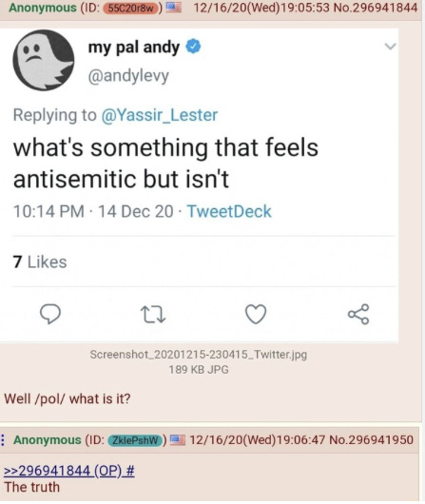Click the ghost profile avatar
Image resolution: width=425 pixels, height=504 pixels.
[x=44, y=60]
